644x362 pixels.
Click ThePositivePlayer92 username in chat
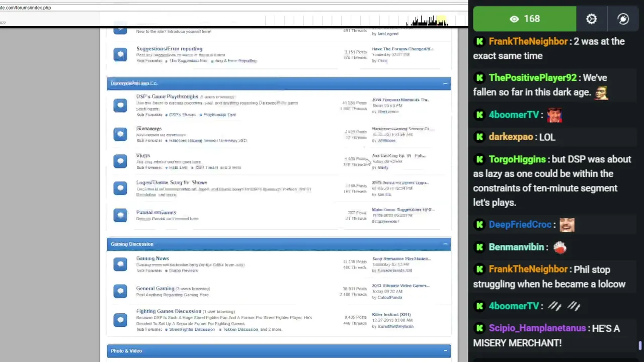pyautogui.click(x=533, y=78)
